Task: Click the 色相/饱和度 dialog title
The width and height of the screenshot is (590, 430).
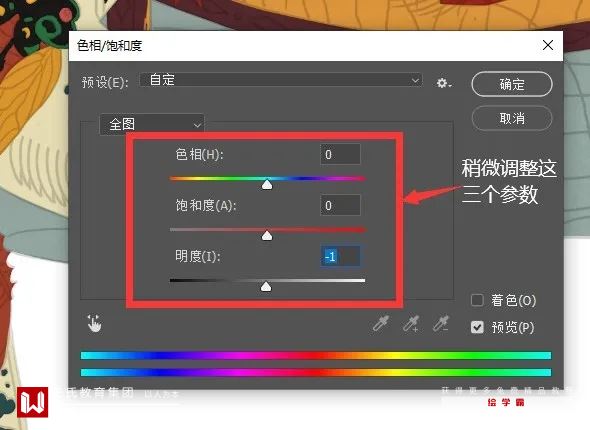Action: [x=109, y=46]
